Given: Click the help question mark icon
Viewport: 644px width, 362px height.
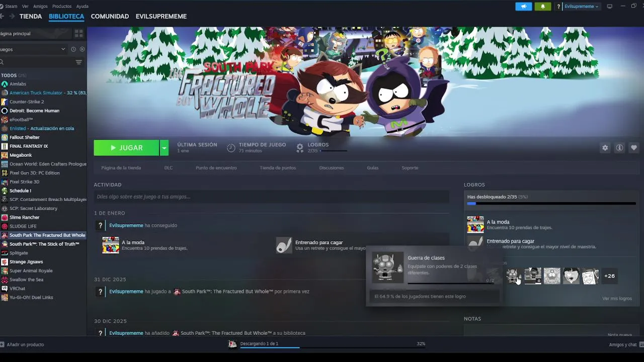Looking at the screenshot, I should tap(558, 7).
